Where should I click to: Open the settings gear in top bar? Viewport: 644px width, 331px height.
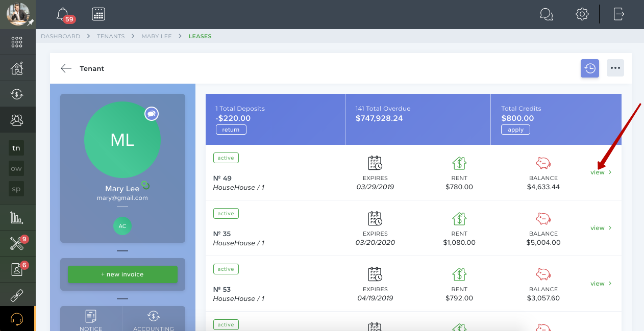coord(582,14)
